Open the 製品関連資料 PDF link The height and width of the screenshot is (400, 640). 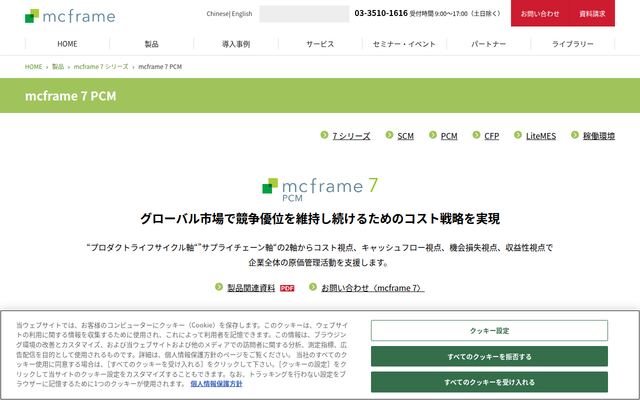(251, 288)
